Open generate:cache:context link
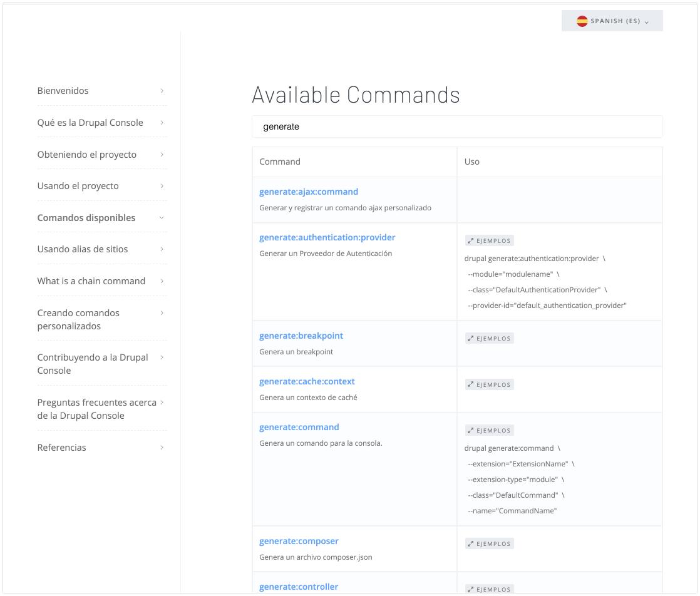The width and height of the screenshot is (700, 596). [x=307, y=381]
